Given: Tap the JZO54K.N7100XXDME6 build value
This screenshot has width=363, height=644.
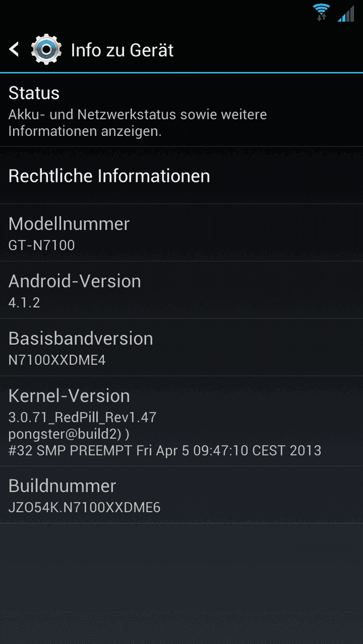Looking at the screenshot, I should 84,508.
